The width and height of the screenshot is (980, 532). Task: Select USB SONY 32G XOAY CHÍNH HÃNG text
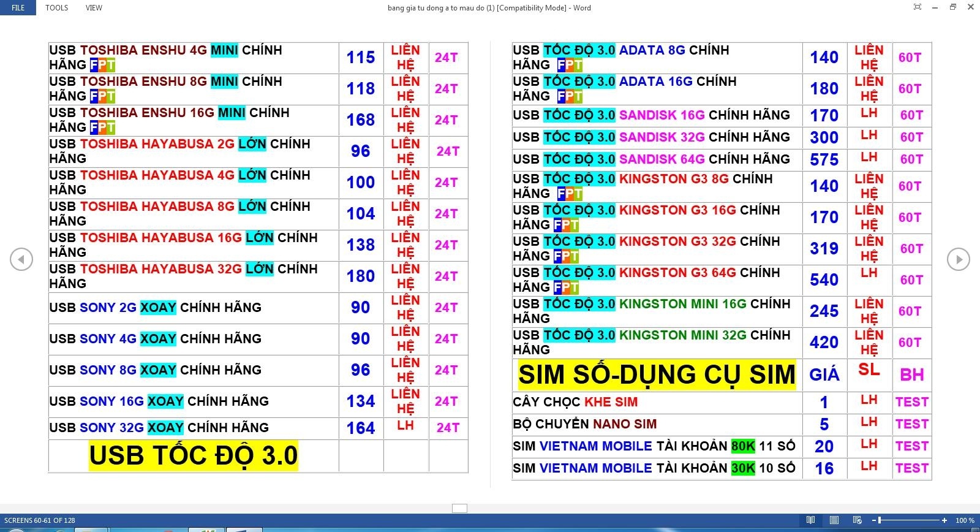click(x=159, y=428)
